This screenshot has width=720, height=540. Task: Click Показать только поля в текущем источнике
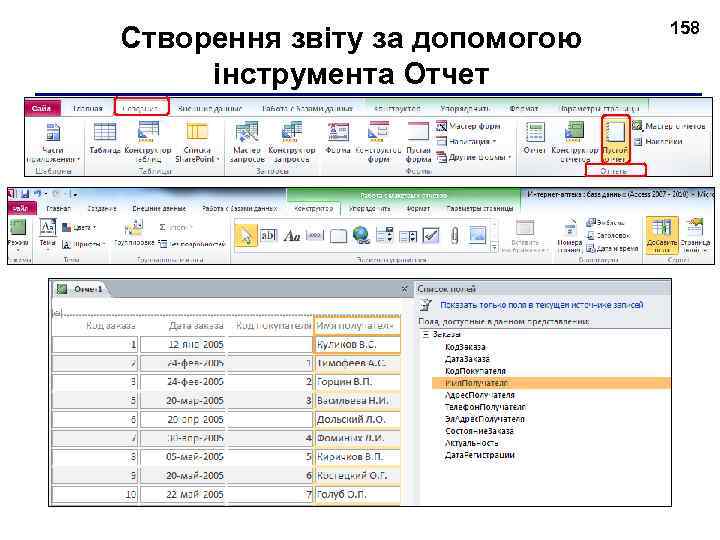541,305
